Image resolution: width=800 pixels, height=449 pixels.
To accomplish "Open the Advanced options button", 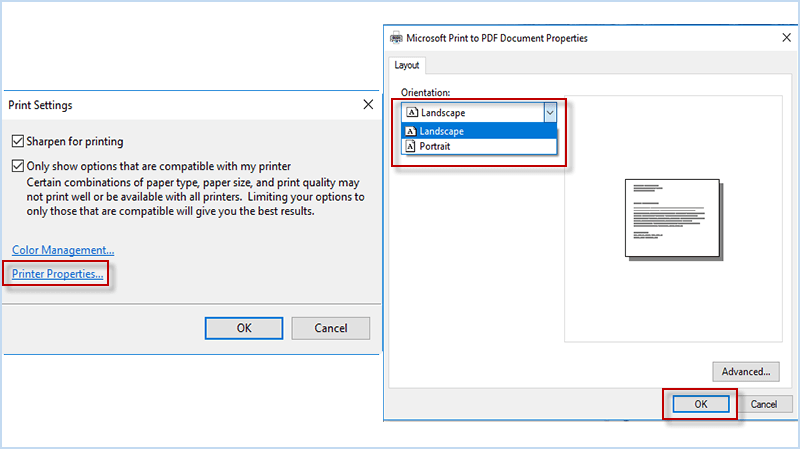I will (746, 372).
